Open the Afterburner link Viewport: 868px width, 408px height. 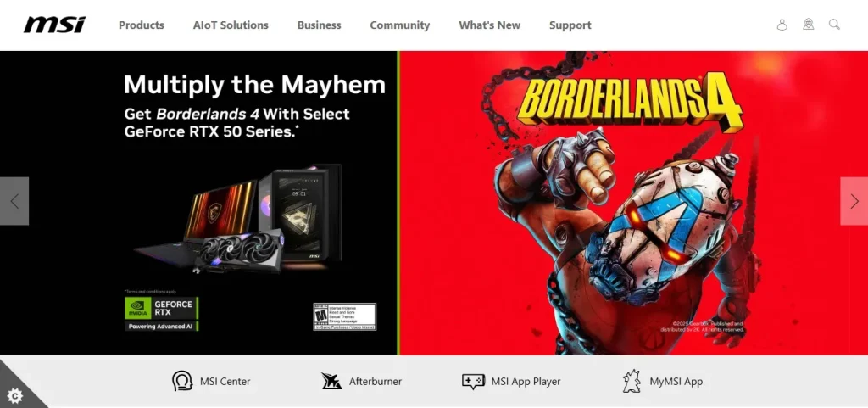click(x=376, y=382)
